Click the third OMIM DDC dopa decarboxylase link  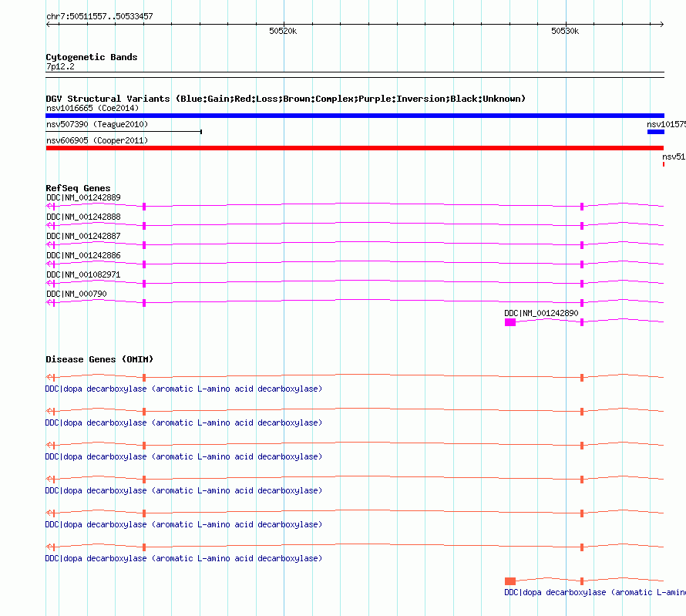pyautogui.click(x=183, y=456)
